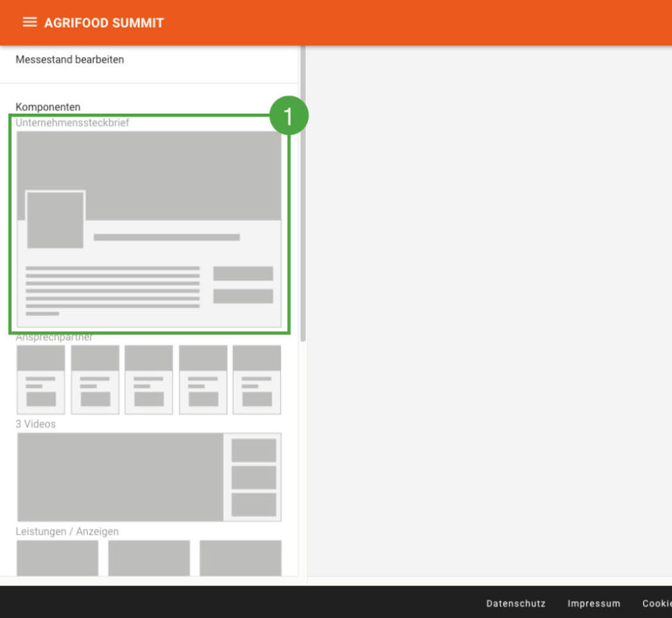Click the large video placeholder in 3 Videos
Viewport: 672px width, 618px height.
120,477
